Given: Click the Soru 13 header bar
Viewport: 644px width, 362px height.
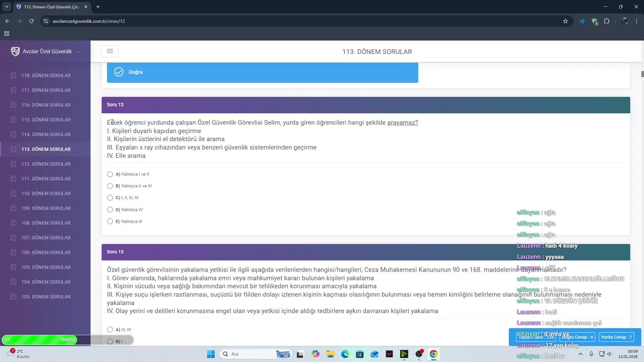Looking at the screenshot, I should (366, 252).
